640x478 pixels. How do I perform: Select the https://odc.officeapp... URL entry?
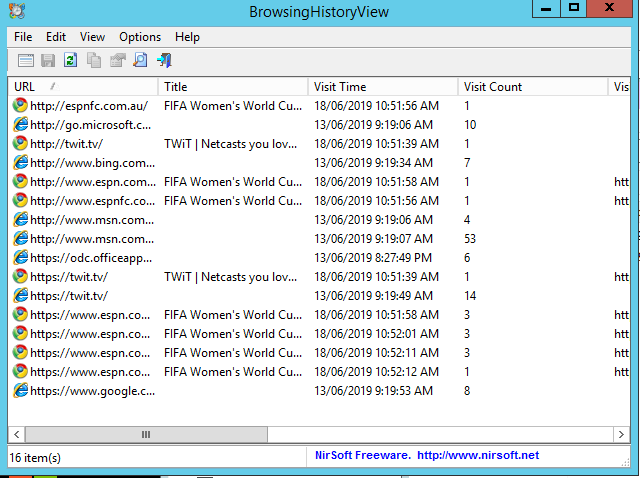91,258
